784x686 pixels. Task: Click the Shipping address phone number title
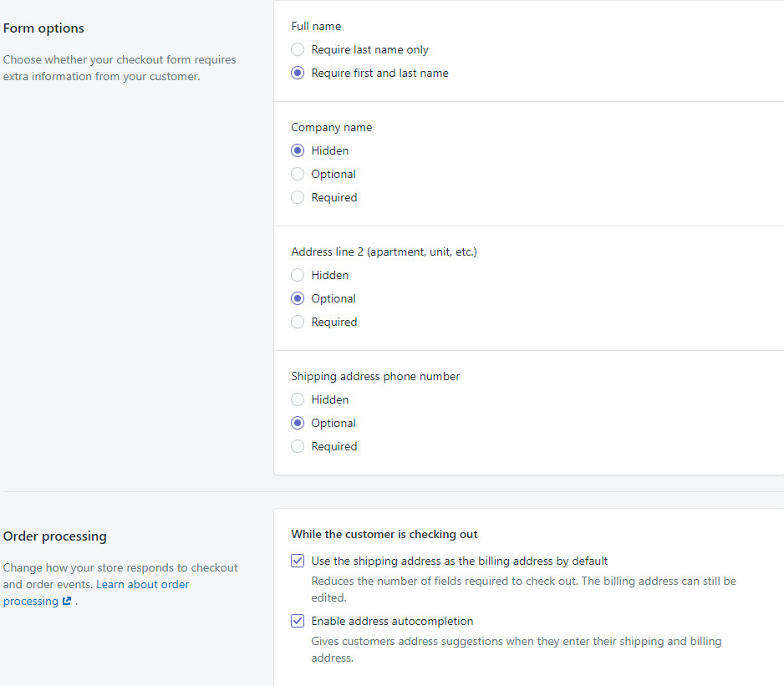pos(375,377)
